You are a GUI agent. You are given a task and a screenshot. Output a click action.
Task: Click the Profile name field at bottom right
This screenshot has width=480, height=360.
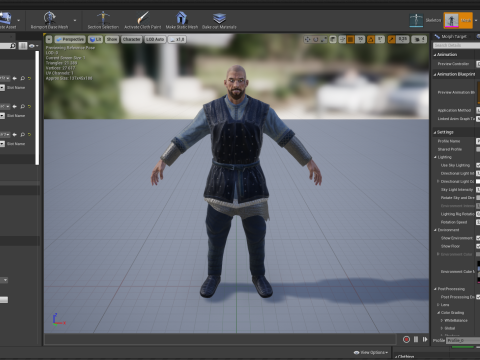(463, 340)
